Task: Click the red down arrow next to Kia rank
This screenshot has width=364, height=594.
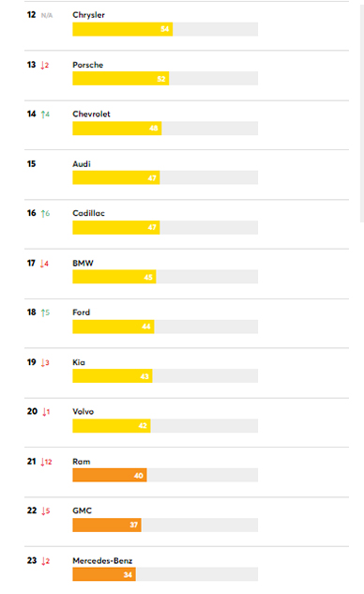Action: pos(45,363)
